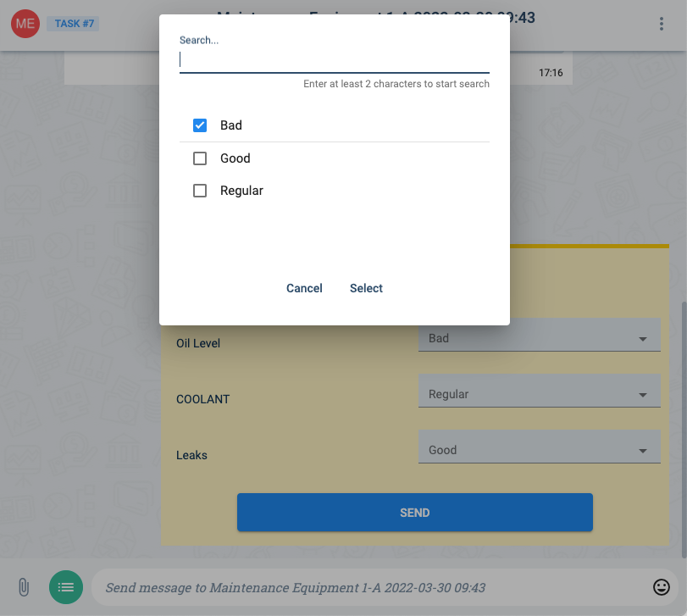Image resolution: width=687 pixels, height=616 pixels.
Task: Click the 'Leaks' label text
Action: click(x=191, y=455)
